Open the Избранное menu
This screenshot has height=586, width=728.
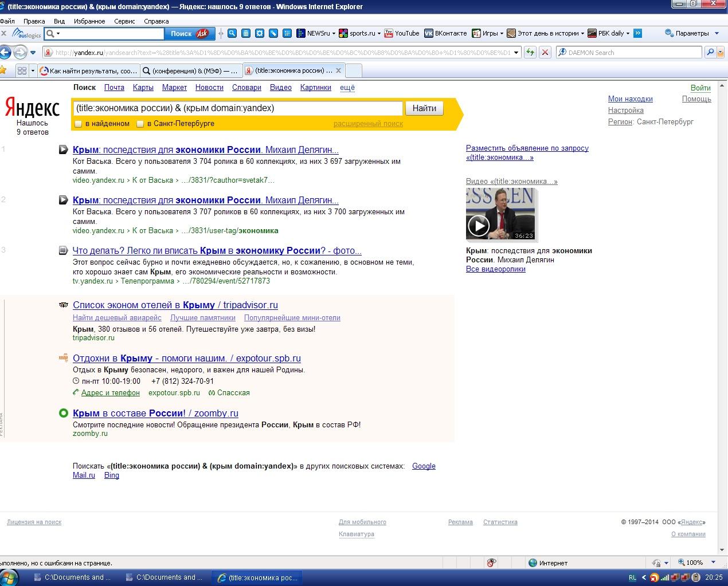click(89, 21)
